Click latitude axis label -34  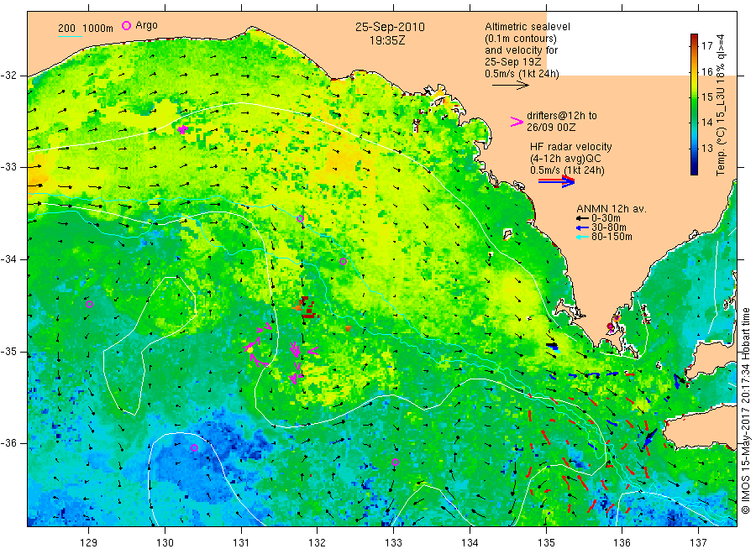(8, 259)
